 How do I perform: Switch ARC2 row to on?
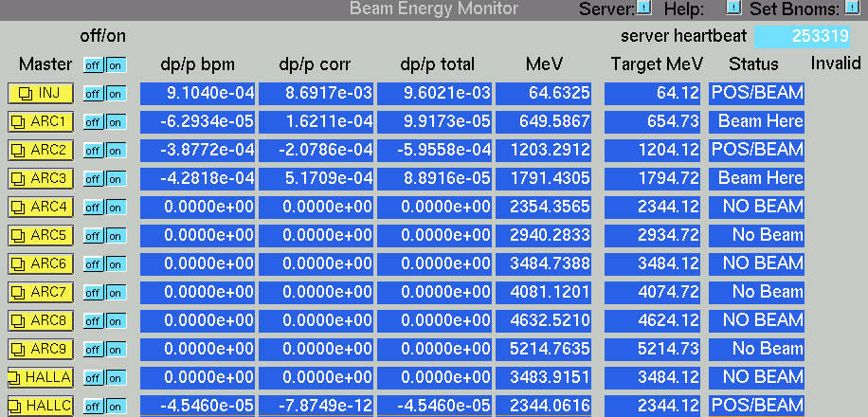pos(116,151)
